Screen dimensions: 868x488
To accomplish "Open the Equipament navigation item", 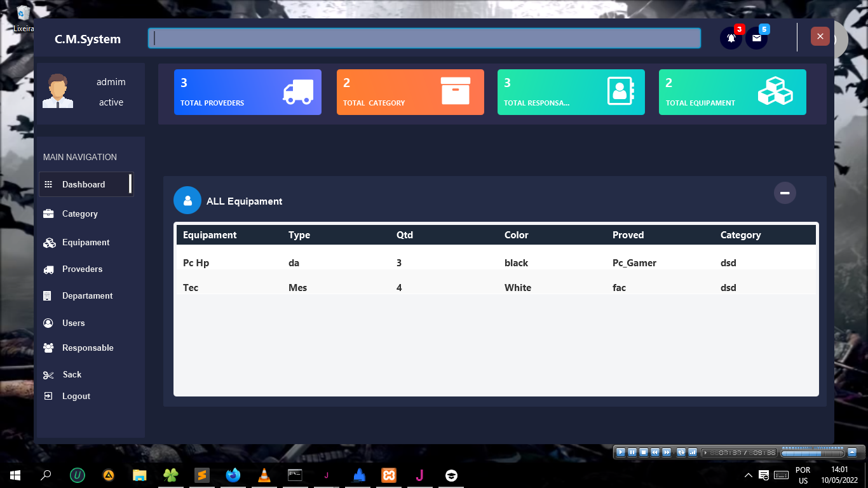I will (86, 243).
